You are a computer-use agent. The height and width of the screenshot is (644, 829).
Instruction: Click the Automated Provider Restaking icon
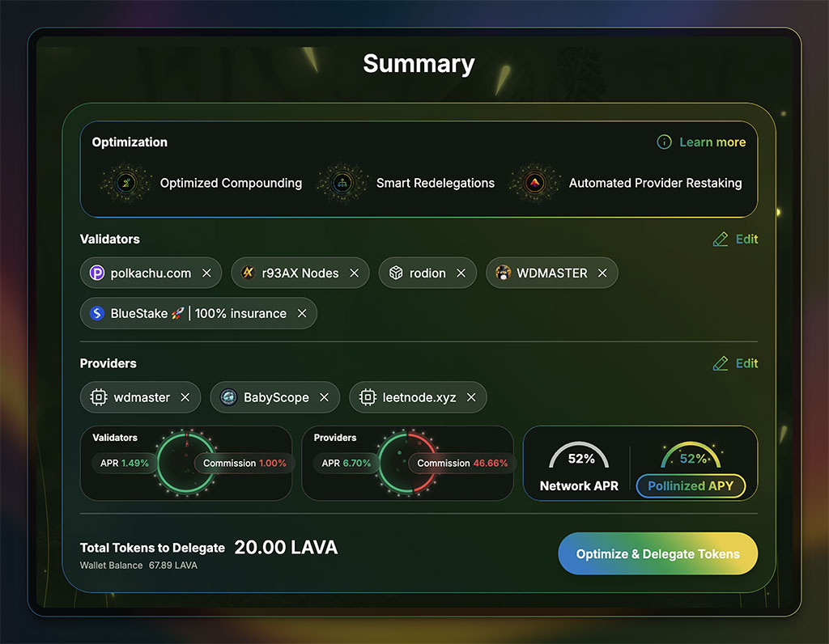(535, 184)
